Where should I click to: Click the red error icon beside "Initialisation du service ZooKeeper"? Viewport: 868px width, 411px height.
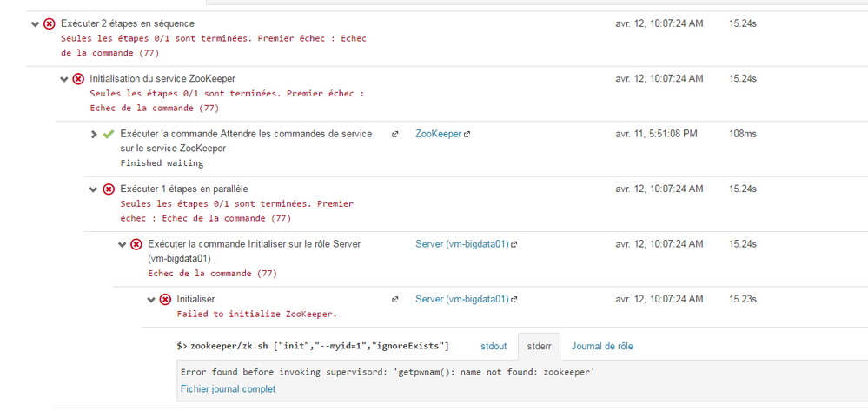[78, 79]
